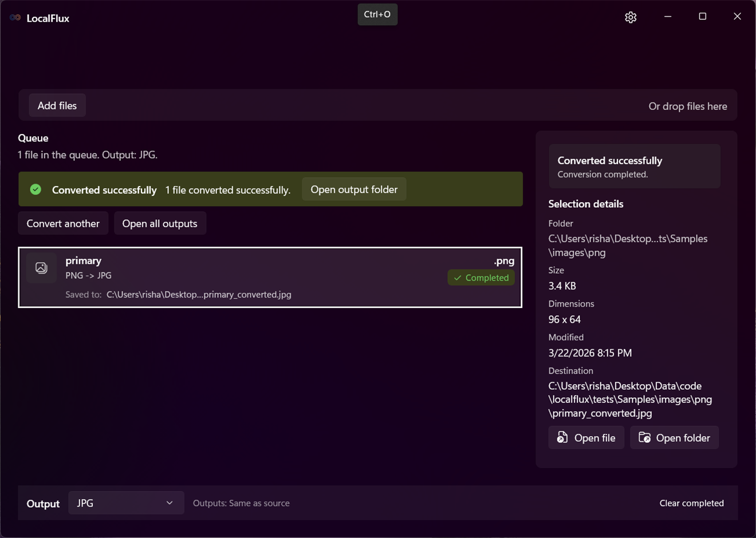This screenshot has width=756, height=538.
Task: Click the '3.4 KB' size value
Action: (x=562, y=286)
